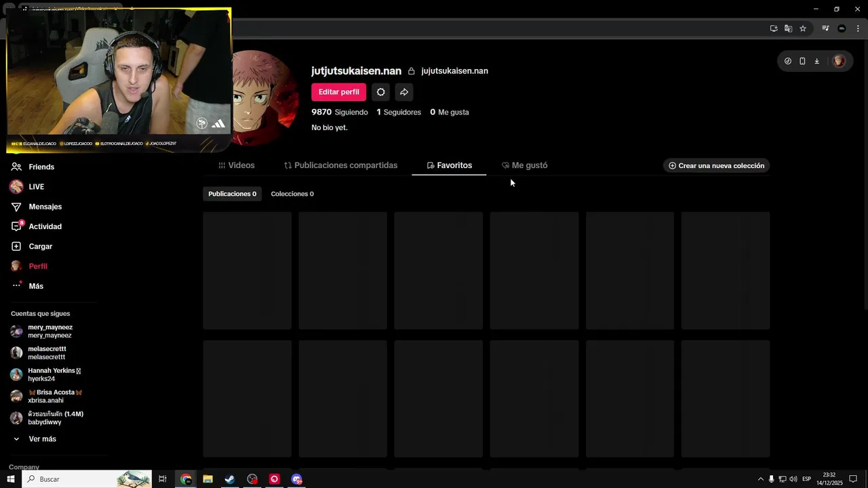Click the microphone tray icon
The width and height of the screenshot is (868, 488).
[x=771, y=479]
